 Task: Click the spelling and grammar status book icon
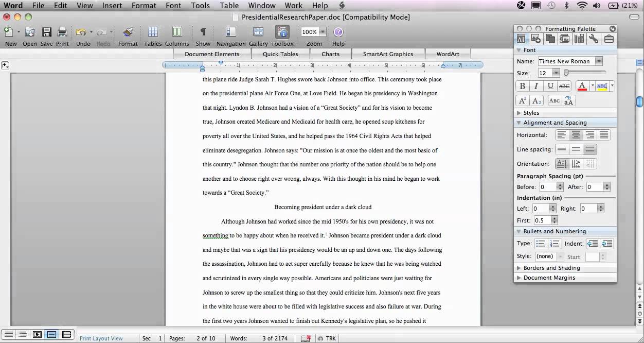[x=306, y=338]
